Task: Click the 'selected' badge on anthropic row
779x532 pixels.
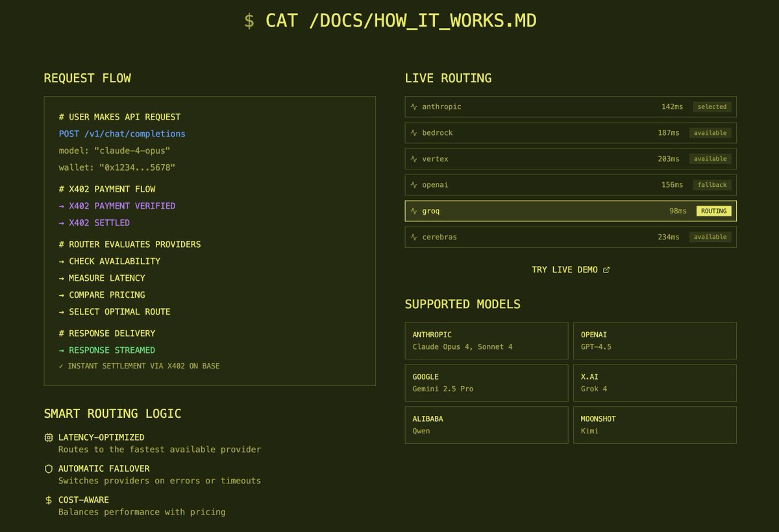Action: click(712, 107)
